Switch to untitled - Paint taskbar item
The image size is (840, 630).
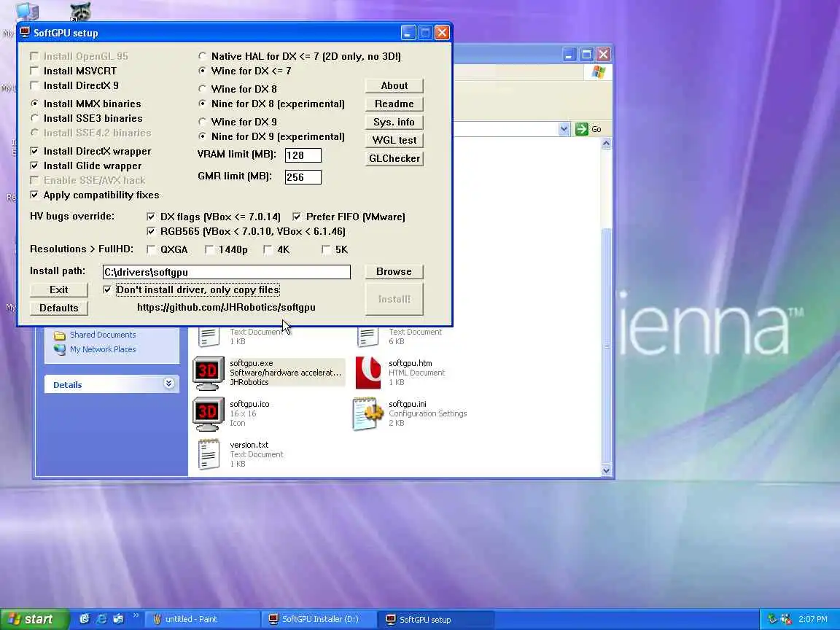(202, 619)
